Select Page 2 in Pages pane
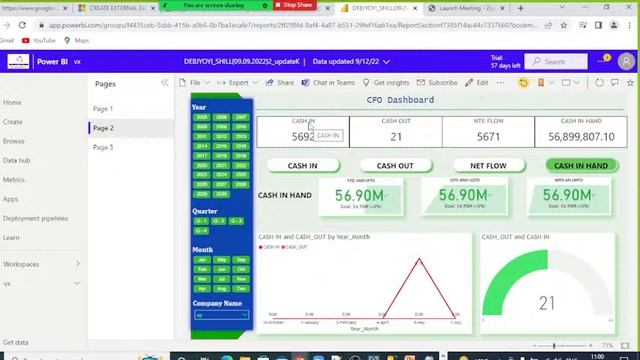This screenshot has height=360, width=640. click(x=131, y=128)
